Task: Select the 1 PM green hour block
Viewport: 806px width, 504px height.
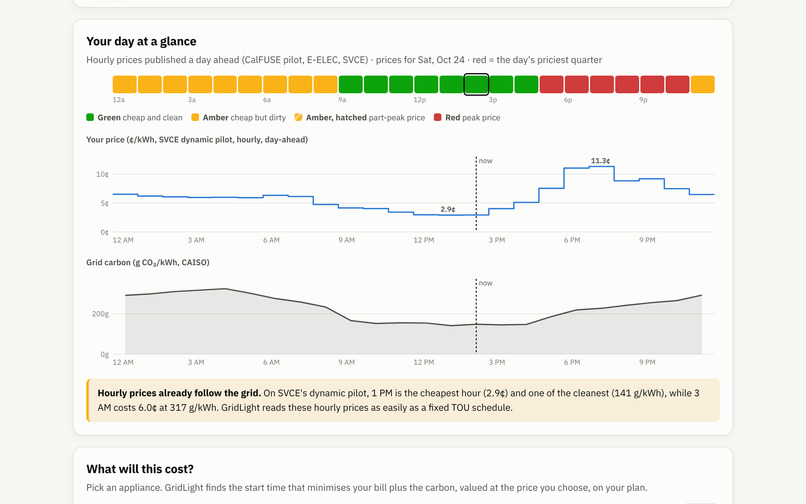Action: tap(451, 84)
